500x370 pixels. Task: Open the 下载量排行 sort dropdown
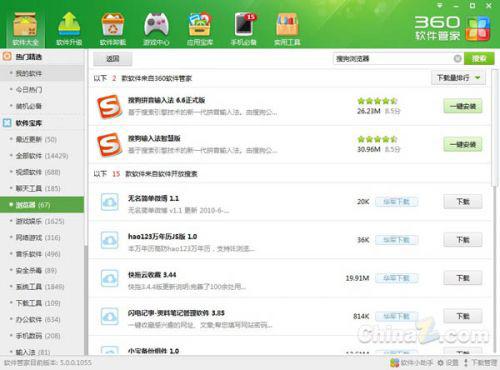(458, 78)
